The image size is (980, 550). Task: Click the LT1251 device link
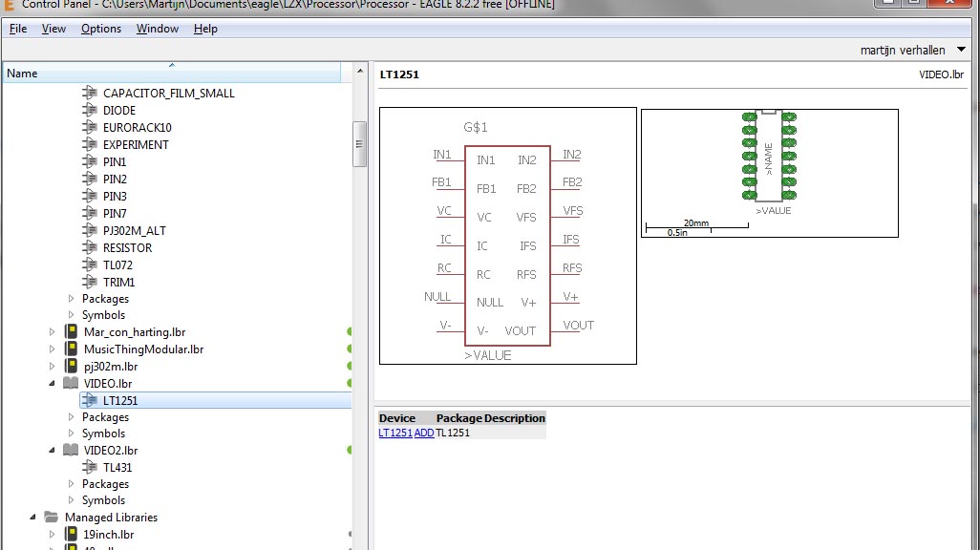tap(395, 433)
